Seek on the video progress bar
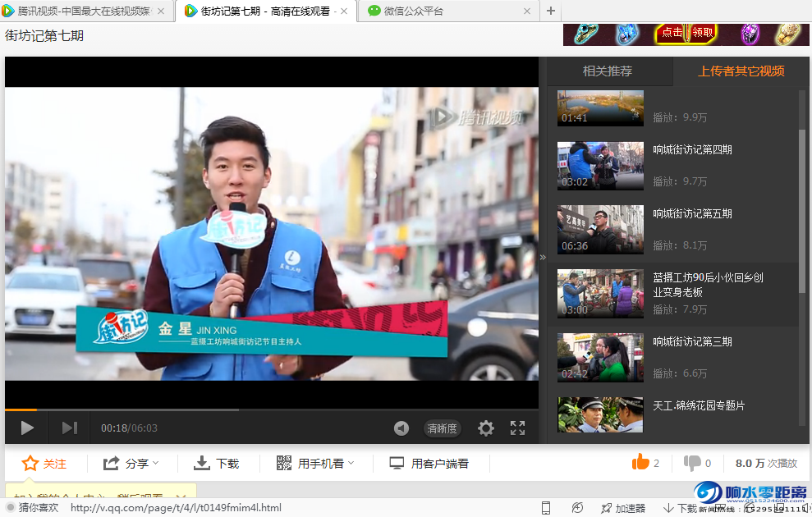Viewport: 812px width, 517px height. click(272, 409)
